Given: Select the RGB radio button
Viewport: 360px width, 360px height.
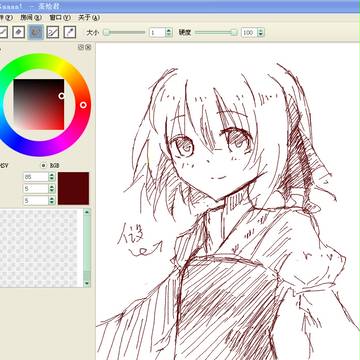Looking at the screenshot, I should point(43,165).
